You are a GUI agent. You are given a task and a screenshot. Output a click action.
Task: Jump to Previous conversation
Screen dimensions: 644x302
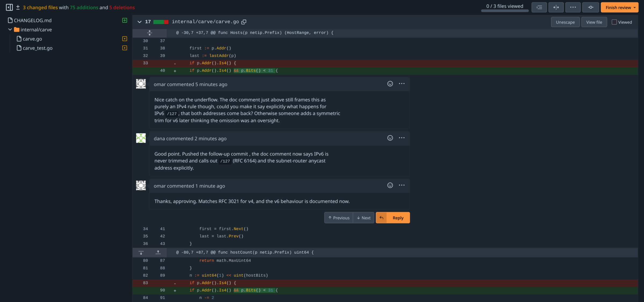coord(339,218)
